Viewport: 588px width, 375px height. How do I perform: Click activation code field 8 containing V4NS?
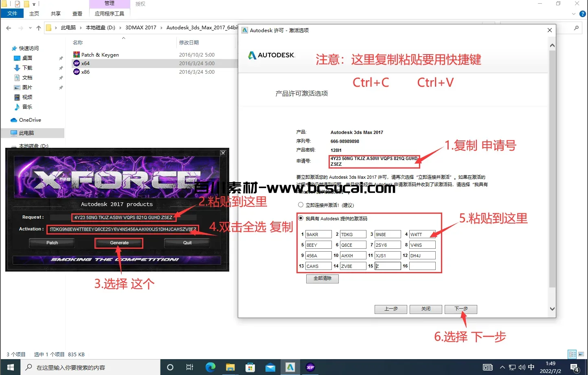[422, 245]
